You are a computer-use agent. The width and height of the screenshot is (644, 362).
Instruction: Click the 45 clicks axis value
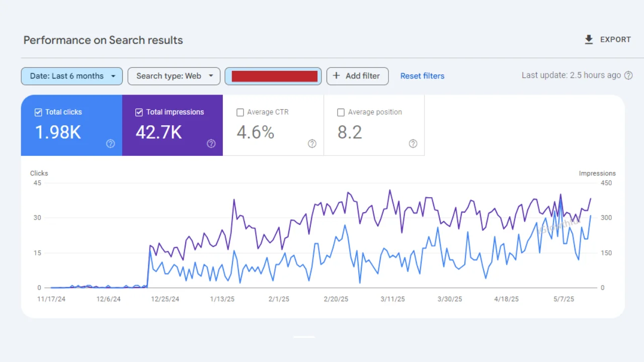[x=37, y=183]
